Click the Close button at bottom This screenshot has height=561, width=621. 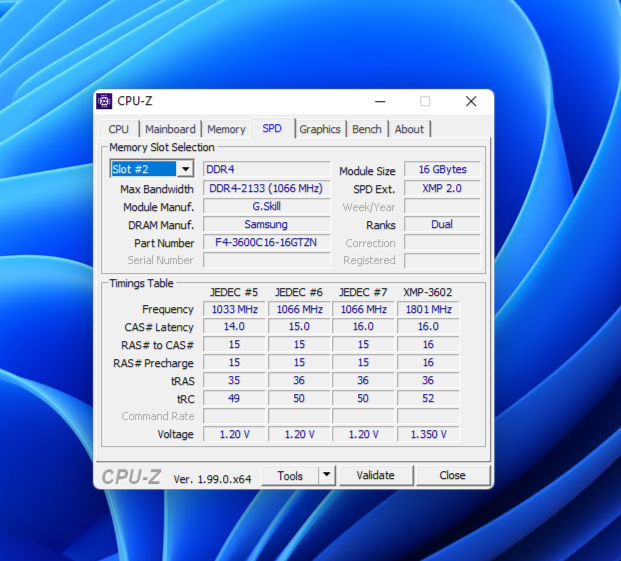coord(452,475)
